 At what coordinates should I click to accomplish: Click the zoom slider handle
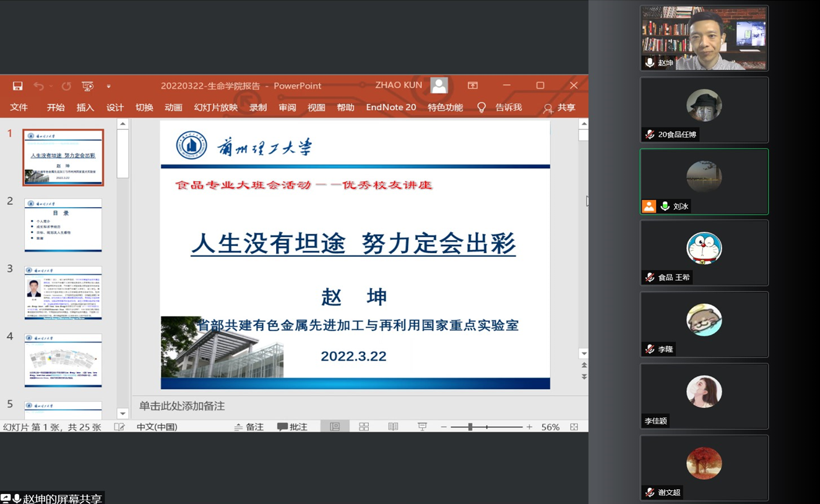pyautogui.click(x=470, y=427)
